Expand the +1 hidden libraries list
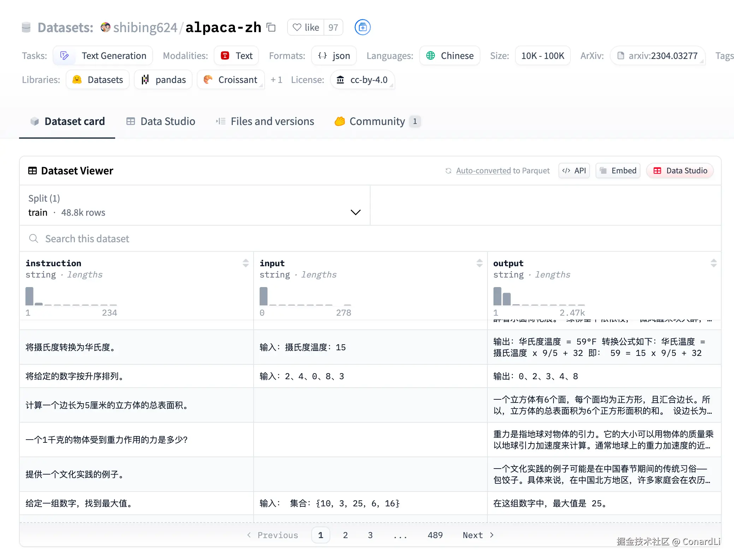The image size is (734, 560). pyautogui.click(x=277, y=79)
